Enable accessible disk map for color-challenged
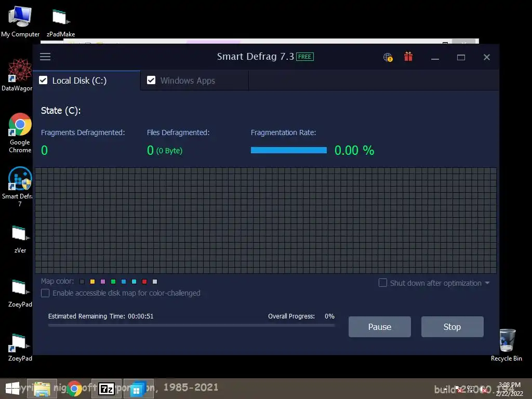This screenshot has height=399, width=532. tap(45, 293)
